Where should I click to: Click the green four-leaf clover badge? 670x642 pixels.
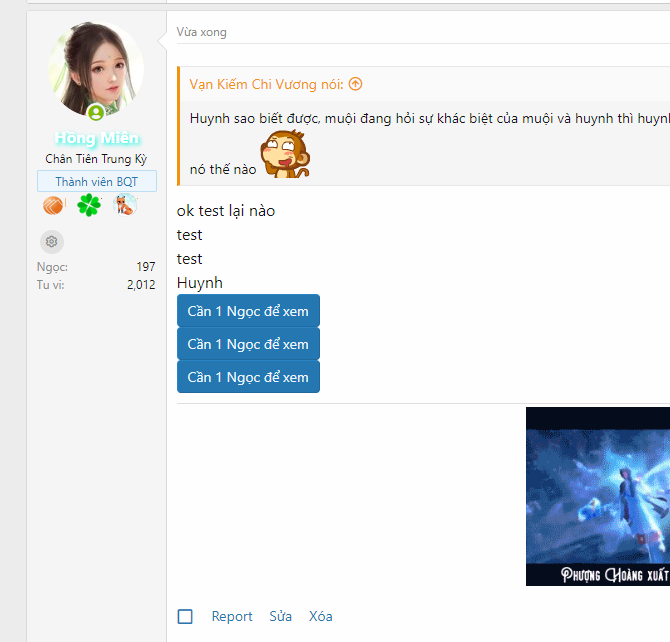tap(90, 206)
